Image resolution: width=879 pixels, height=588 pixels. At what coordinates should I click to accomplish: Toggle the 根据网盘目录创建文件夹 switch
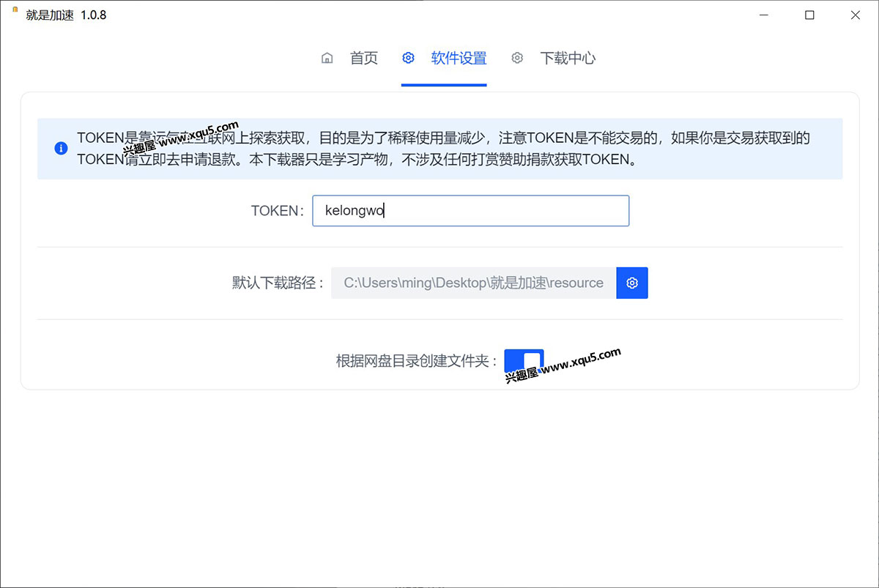pyautogui.click(x=524, y=361)
